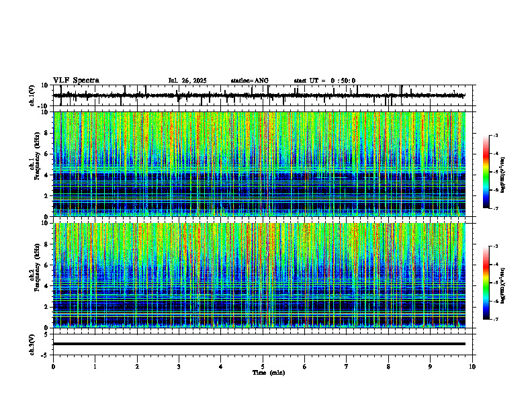Click the ch.1 spectrogram color bar
Image resolution: width=532 pixels, height=411 pixels.
[486, 172]
